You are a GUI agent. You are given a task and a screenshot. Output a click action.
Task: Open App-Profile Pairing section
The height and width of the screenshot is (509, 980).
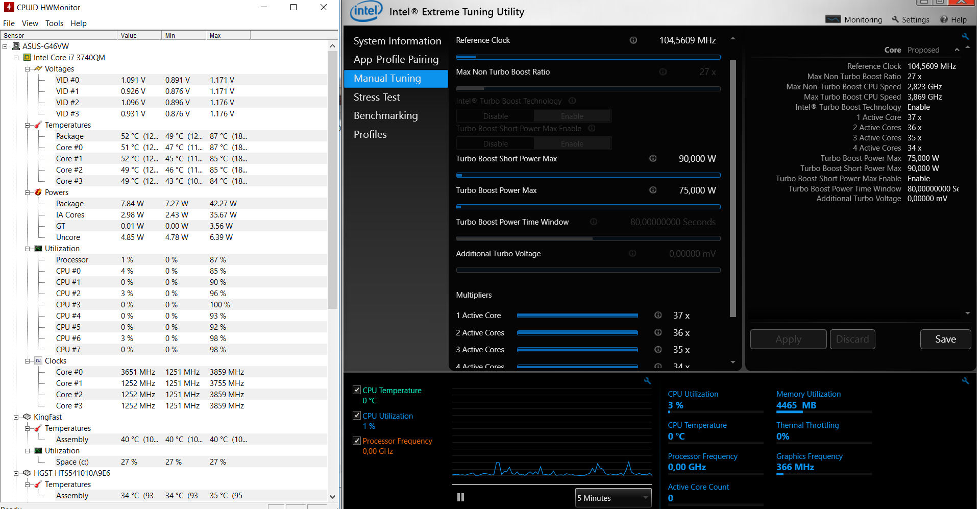click(x=396, y=59)
